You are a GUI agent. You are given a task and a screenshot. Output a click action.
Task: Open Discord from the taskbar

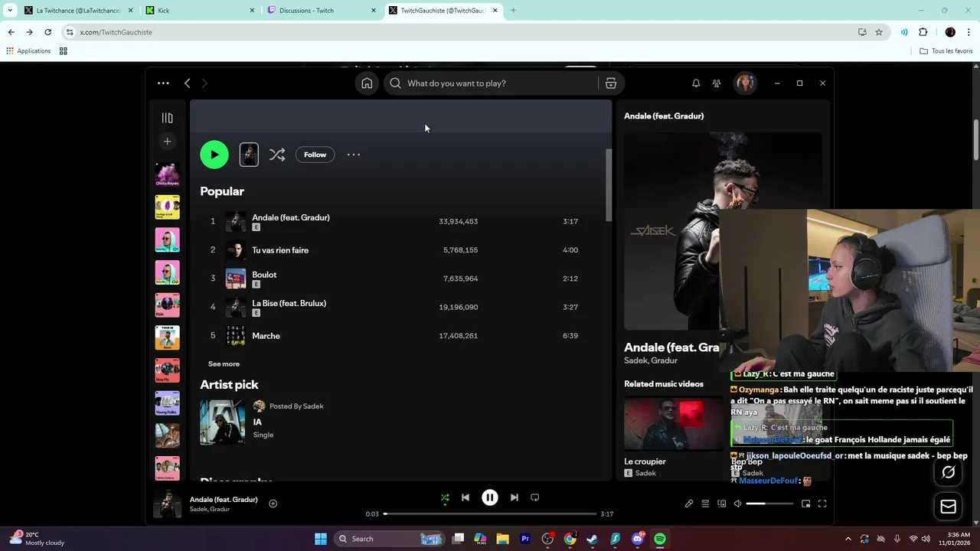click(638, 539)
